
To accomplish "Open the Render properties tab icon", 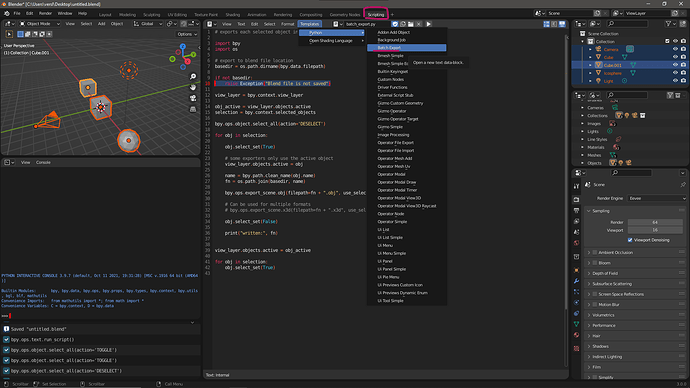I will (576, 200).
